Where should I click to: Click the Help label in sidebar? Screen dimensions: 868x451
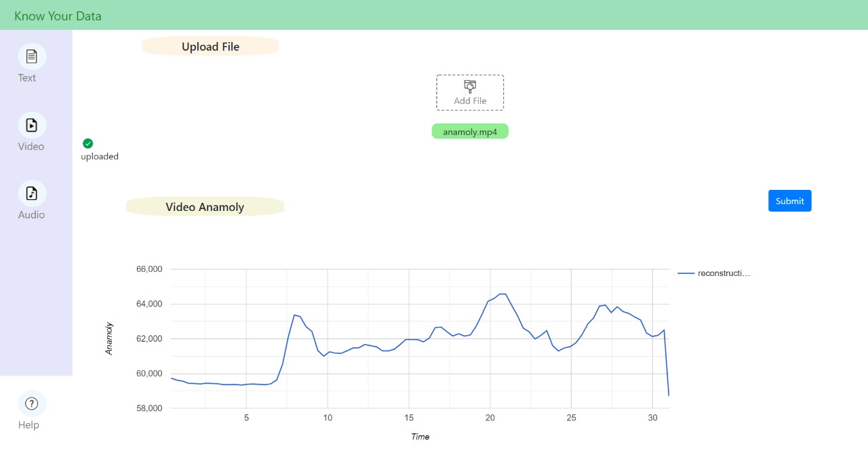28,425
